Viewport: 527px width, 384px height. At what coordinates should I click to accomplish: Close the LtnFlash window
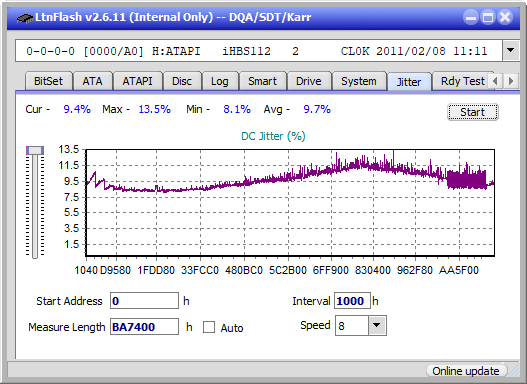505,17
